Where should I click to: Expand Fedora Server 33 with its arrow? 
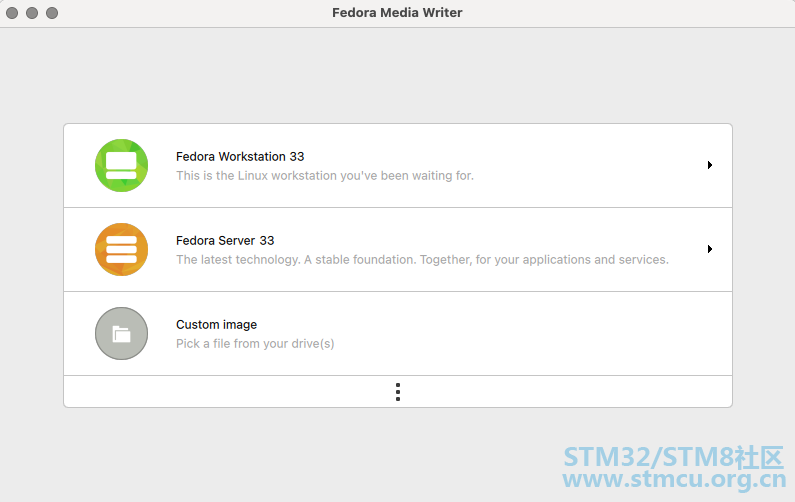710,249
